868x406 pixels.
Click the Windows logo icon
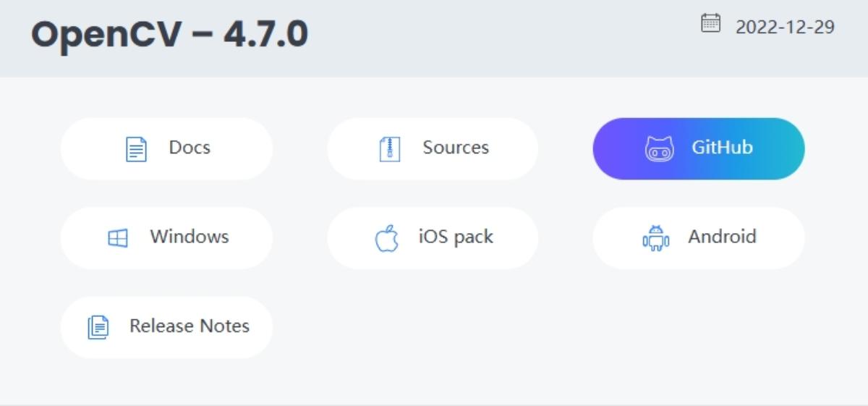118,238
